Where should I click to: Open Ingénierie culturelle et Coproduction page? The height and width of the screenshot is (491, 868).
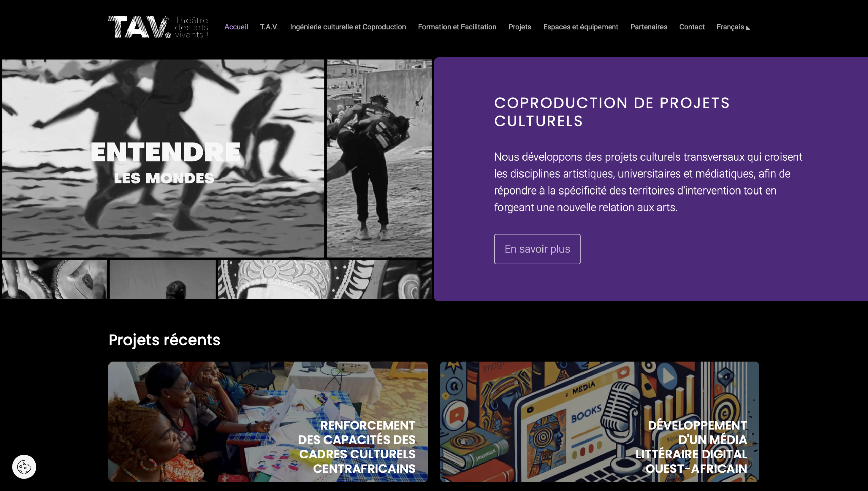(x=348, y=27)
